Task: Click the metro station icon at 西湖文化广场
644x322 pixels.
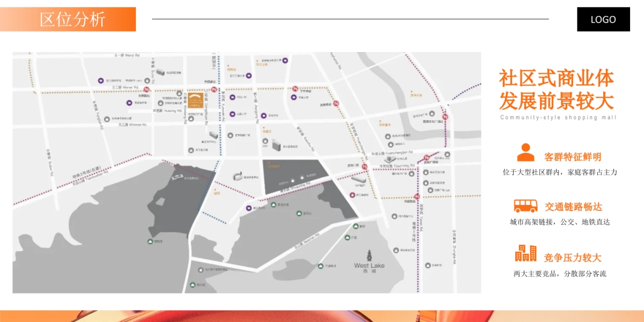Action: point(444,116)
